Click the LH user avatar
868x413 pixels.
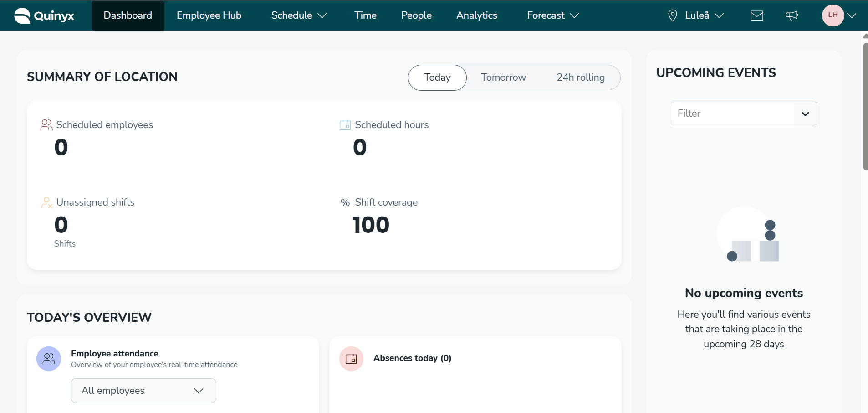(833, 15)
